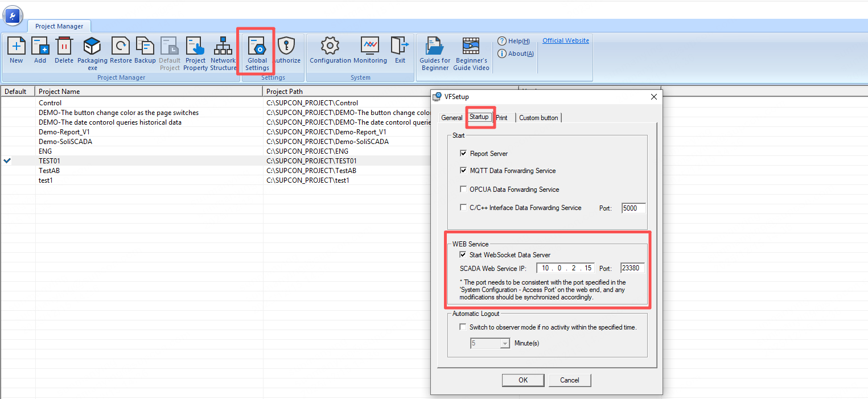Open the Official Website link
The image size is (868, 399).
tap(565, 40)
